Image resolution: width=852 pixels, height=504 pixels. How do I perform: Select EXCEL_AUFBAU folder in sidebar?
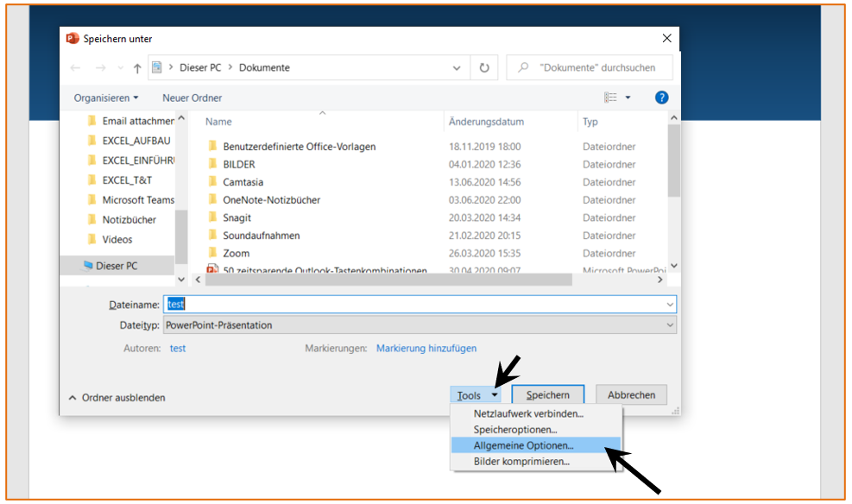(x=130, y=141)
